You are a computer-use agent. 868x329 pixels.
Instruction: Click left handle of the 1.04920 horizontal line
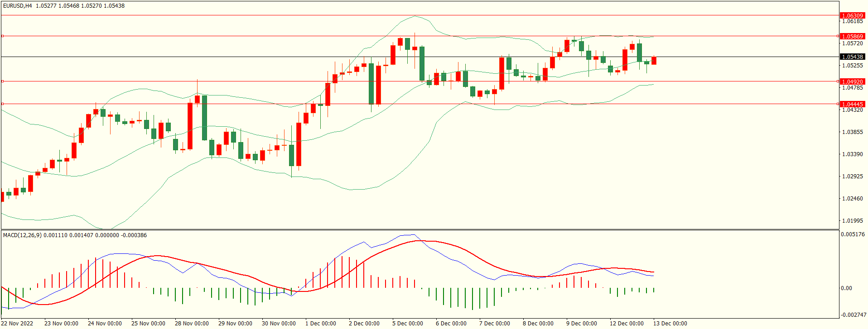[x=2, y=81]
